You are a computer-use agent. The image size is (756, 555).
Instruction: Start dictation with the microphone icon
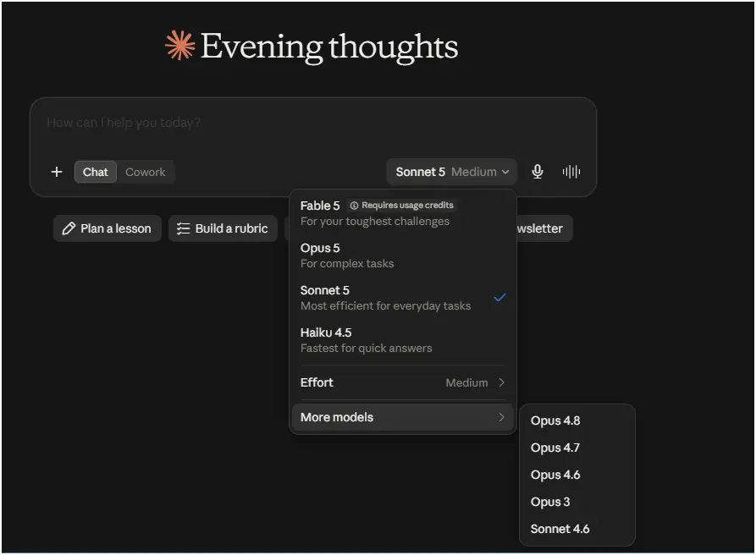pos(537,172)
